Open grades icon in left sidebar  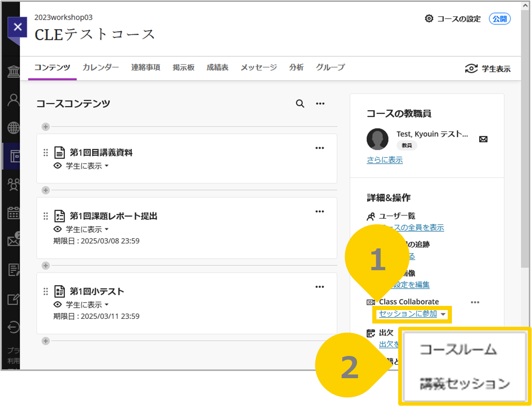[13, 270]
